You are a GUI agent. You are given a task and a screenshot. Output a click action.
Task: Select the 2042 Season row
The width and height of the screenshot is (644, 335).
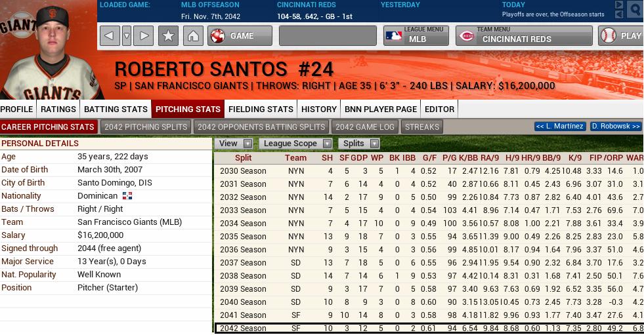[429, 328]
